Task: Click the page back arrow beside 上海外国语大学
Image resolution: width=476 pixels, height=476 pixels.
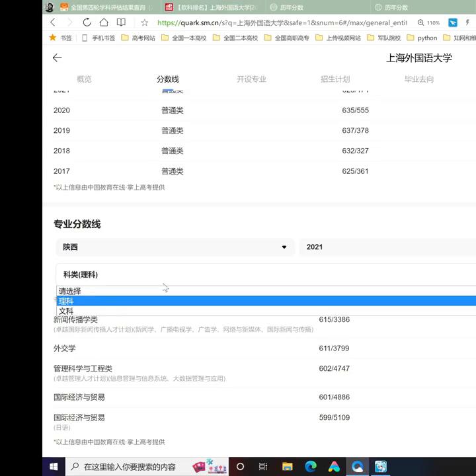Action: [57, 58]
